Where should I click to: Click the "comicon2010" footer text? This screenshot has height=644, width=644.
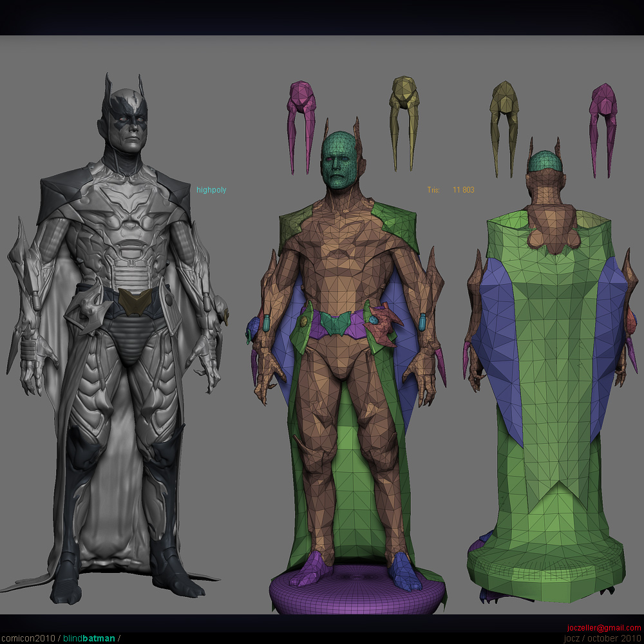tap(28, 638)
